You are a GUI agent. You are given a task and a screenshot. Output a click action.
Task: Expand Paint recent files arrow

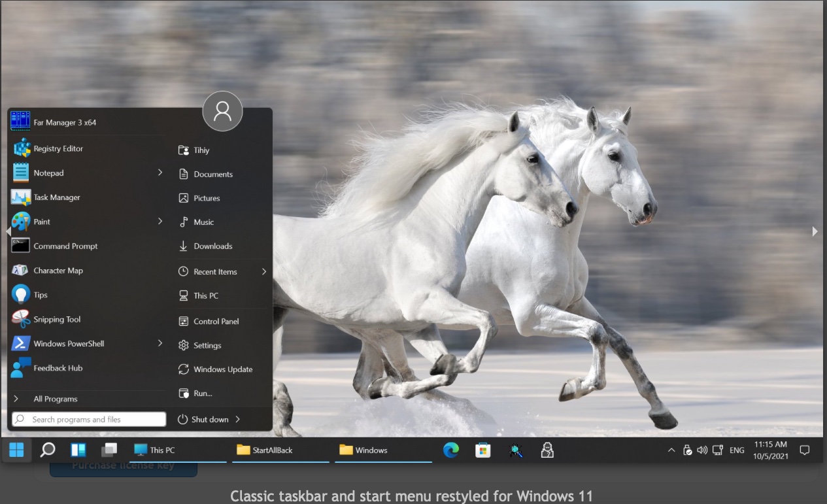click(160, 222)
